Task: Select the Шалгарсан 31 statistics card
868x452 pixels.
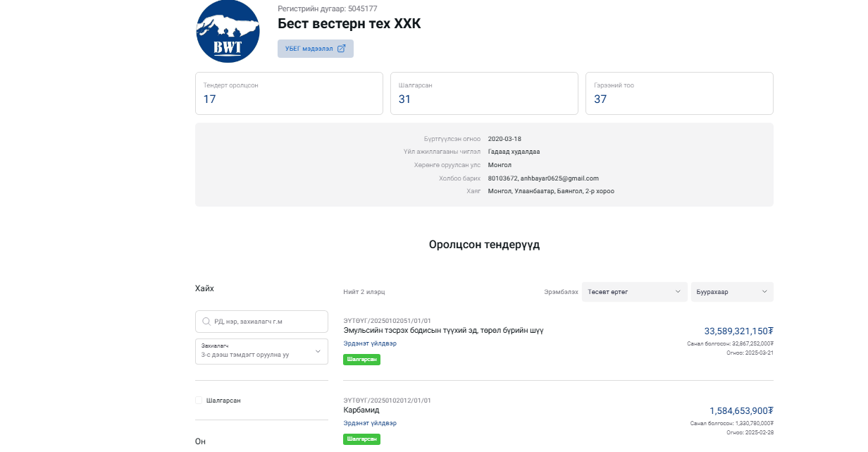Action: 484,93
